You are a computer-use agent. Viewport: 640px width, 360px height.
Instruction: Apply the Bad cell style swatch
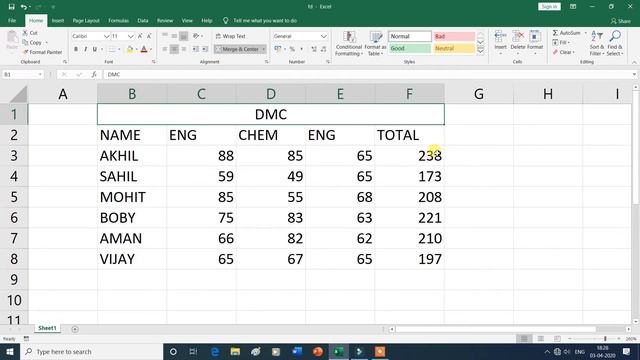[x=454, y=36]
